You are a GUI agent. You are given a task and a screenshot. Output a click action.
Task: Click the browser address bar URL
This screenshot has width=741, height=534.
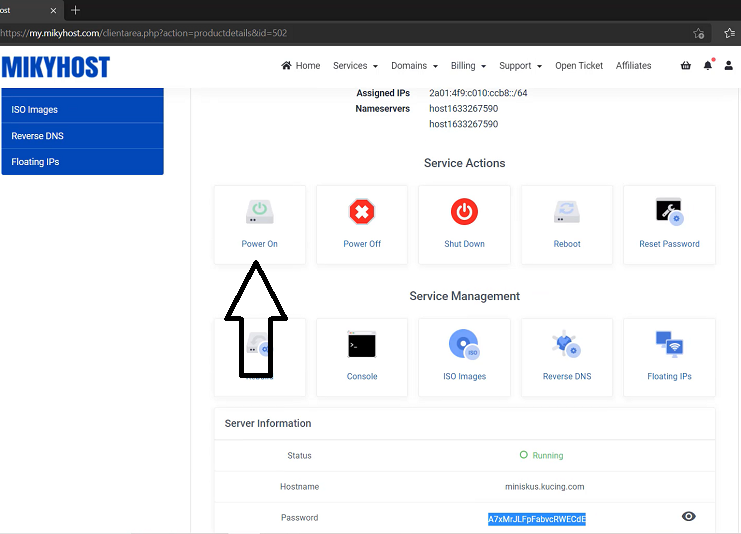[144, 33]
